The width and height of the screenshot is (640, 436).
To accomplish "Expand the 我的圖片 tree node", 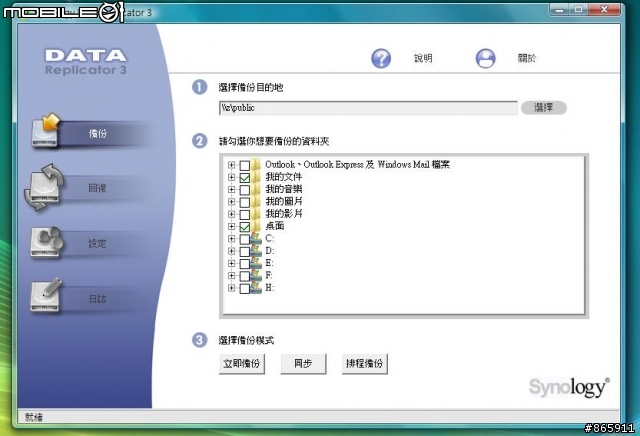I will pyautogui.click(x=231, y=202).
